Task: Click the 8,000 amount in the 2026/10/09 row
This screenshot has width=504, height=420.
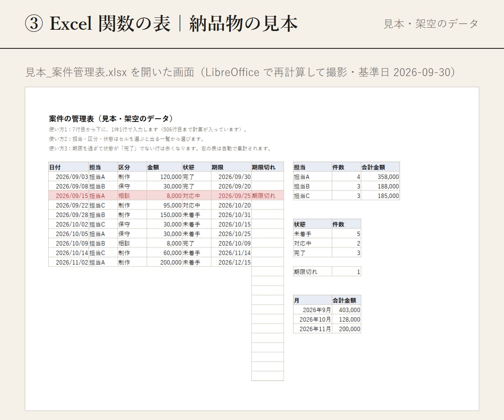Action: click(164, 243)
